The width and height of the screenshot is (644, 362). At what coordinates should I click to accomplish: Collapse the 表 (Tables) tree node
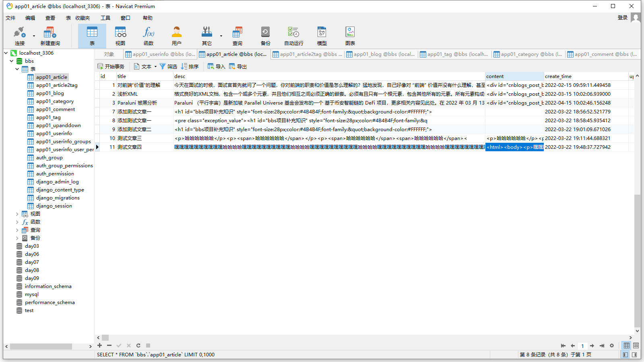17,69
